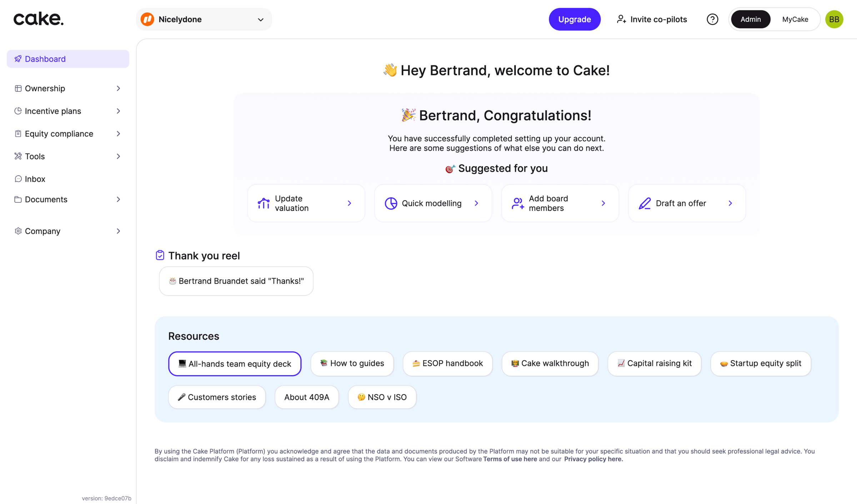The height and width of the screenshot is (504, 857).
Task: Open ESOP handbook resource
Action: [447, 363]
